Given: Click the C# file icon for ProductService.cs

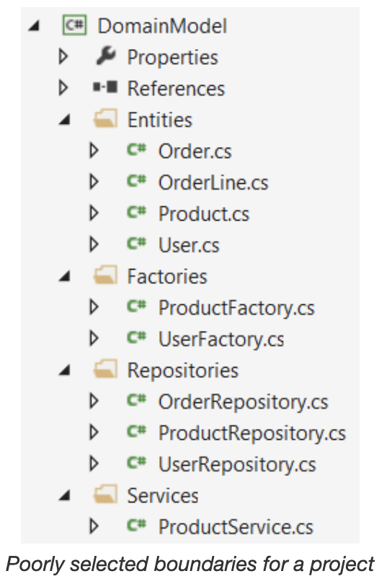Looking at the screenshot, I should [137, 525].
